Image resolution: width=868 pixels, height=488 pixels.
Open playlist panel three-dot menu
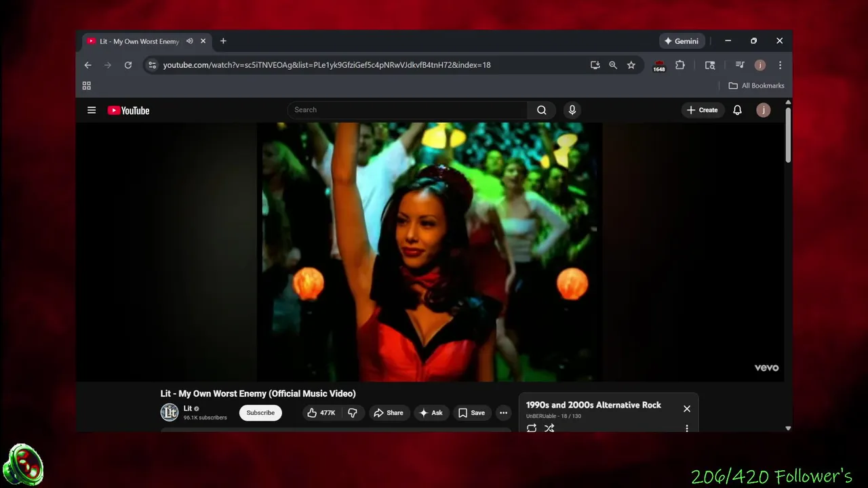coord(687,428)
